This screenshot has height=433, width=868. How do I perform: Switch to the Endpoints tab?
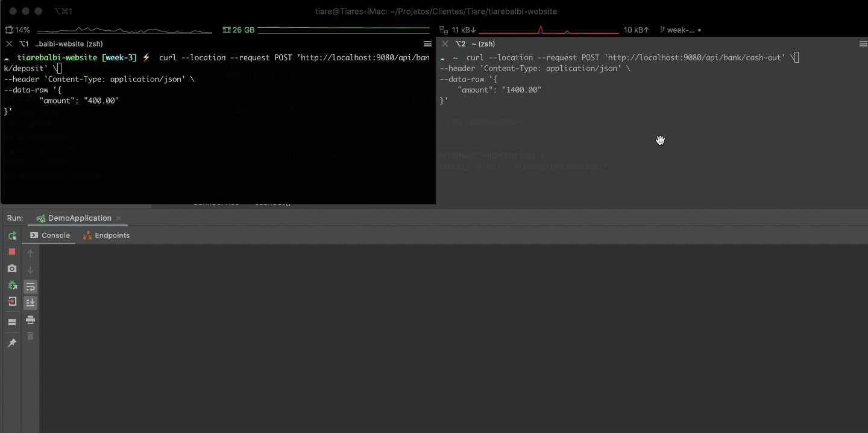[x=106, y=235]
